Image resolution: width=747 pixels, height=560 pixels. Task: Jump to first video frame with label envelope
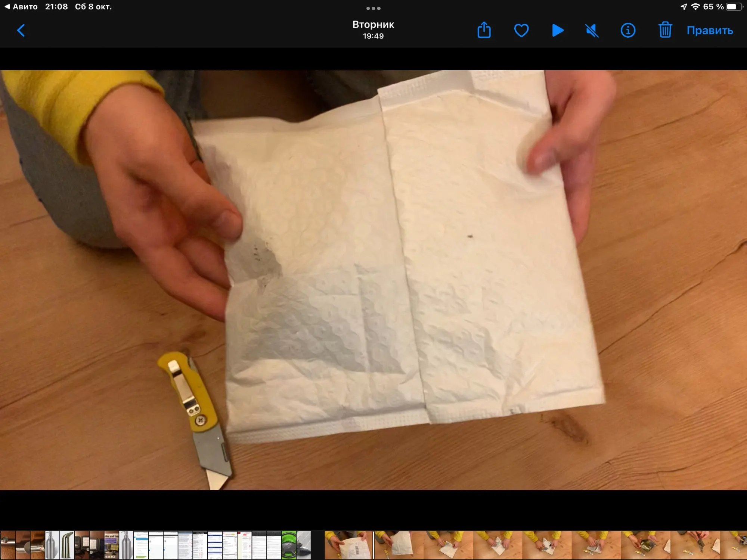(348, 545)
